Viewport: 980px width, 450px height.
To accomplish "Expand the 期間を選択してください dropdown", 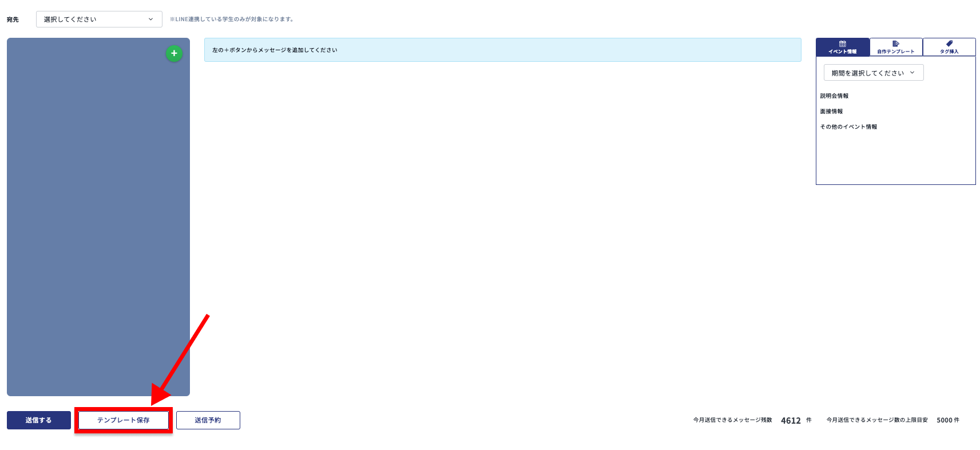I will tap(873, 73).
